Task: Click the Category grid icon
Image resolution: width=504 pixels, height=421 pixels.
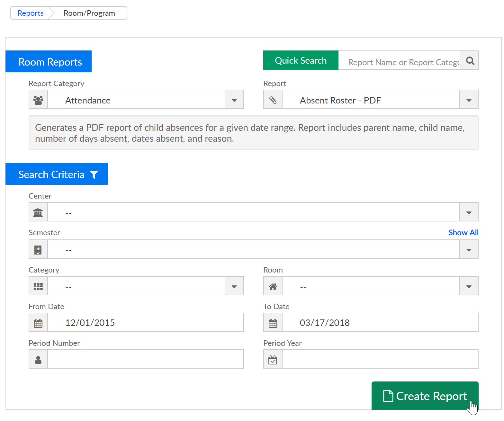Action: point(38,286)
